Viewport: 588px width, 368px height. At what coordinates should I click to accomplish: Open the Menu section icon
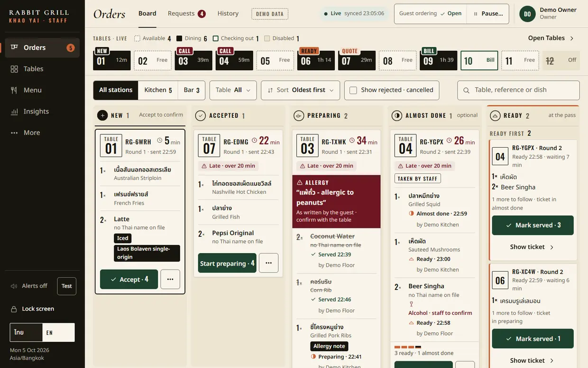14,90
